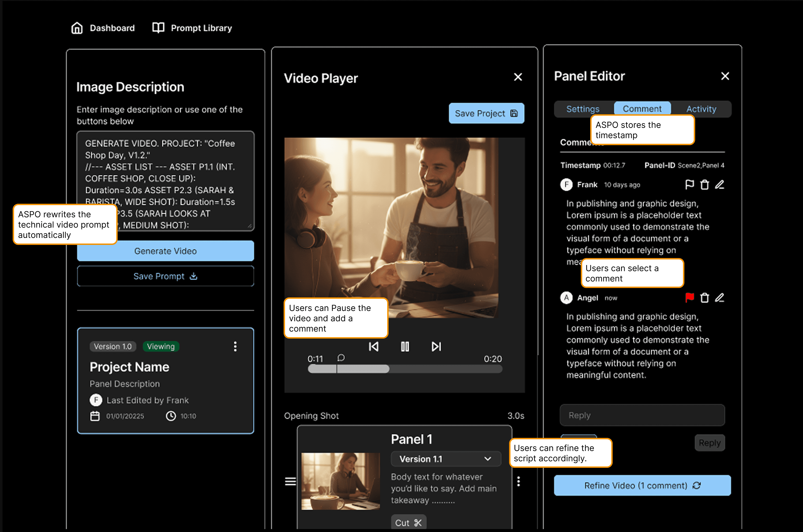Click the comment marker on the timeline
This screenshot has width=803, height=532.
[341, 358]
